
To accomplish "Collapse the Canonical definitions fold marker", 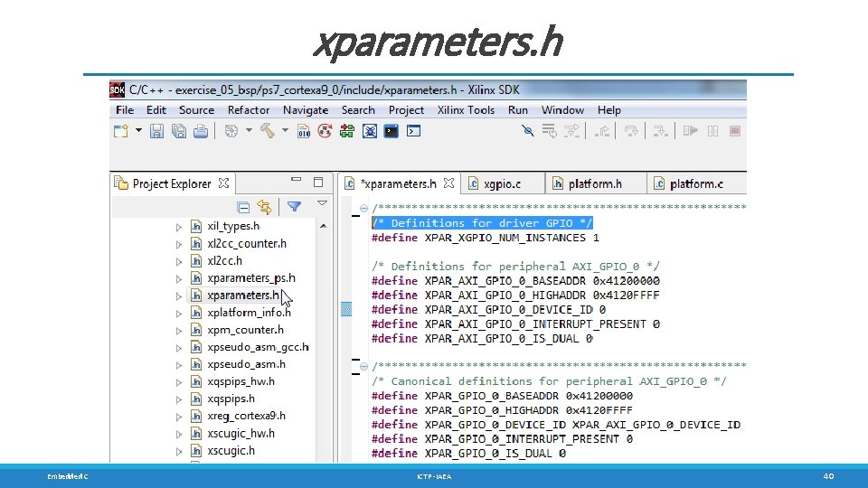I will pos(363,366).
